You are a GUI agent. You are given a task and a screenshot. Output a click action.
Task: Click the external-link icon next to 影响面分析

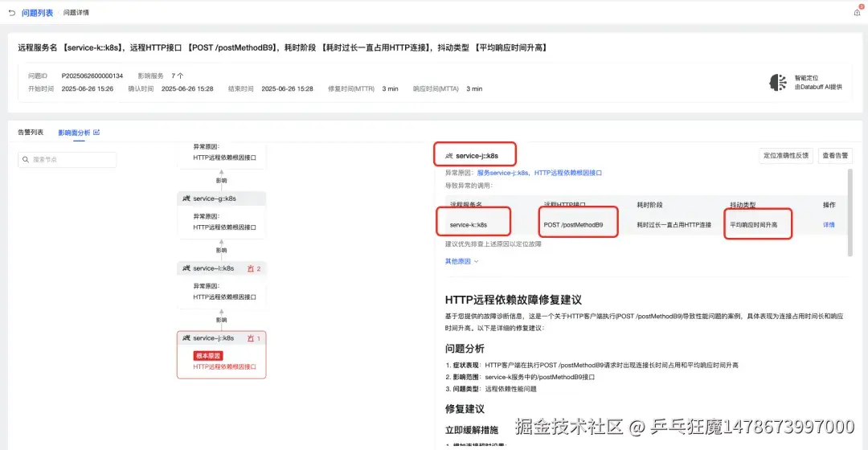point(97,133)
